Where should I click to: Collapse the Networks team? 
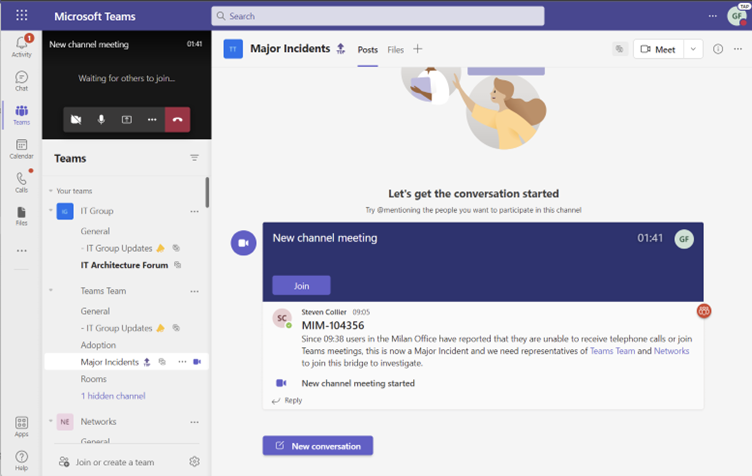tap(51, 421)
